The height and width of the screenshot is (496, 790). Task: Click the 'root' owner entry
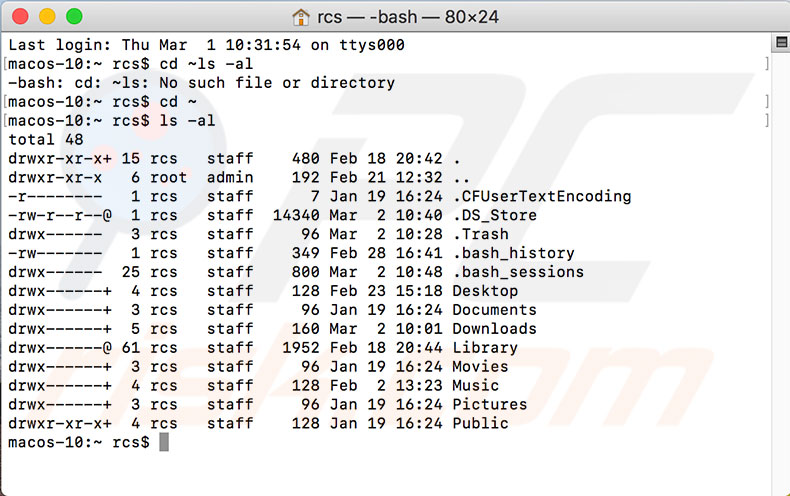coord(169,177)
